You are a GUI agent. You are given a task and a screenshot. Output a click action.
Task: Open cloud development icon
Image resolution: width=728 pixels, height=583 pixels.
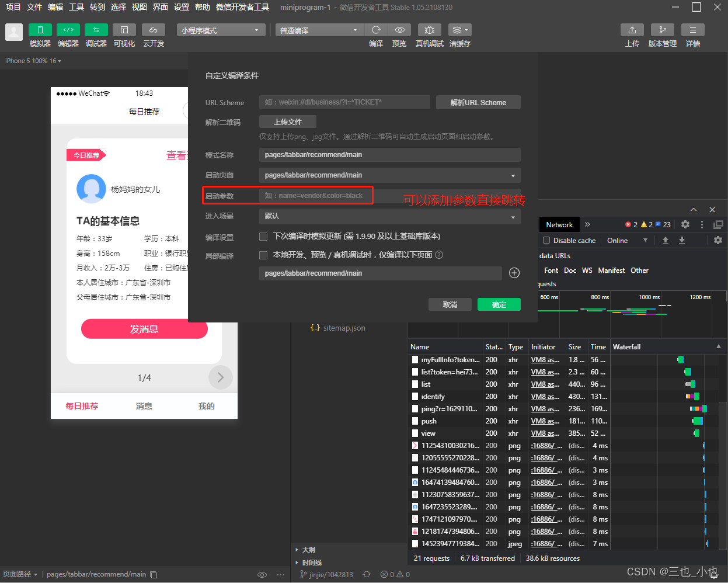click(x=153, y=30)
